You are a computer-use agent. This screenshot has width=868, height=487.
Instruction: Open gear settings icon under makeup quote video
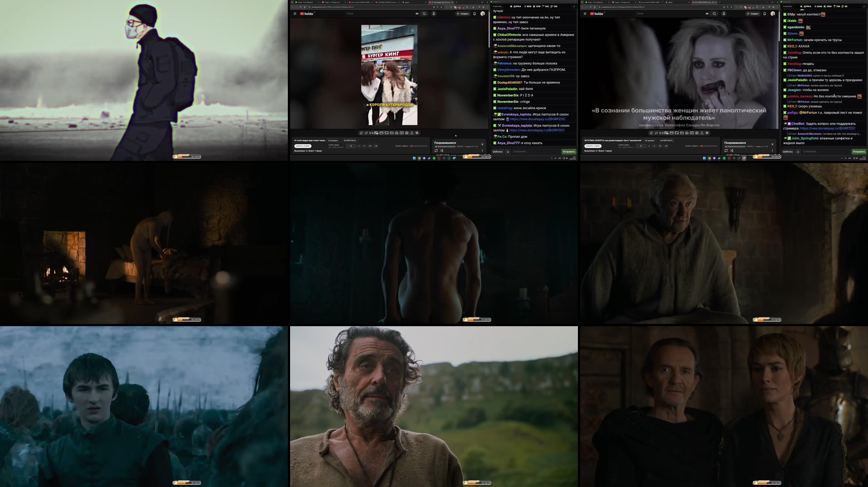(707, 133)
